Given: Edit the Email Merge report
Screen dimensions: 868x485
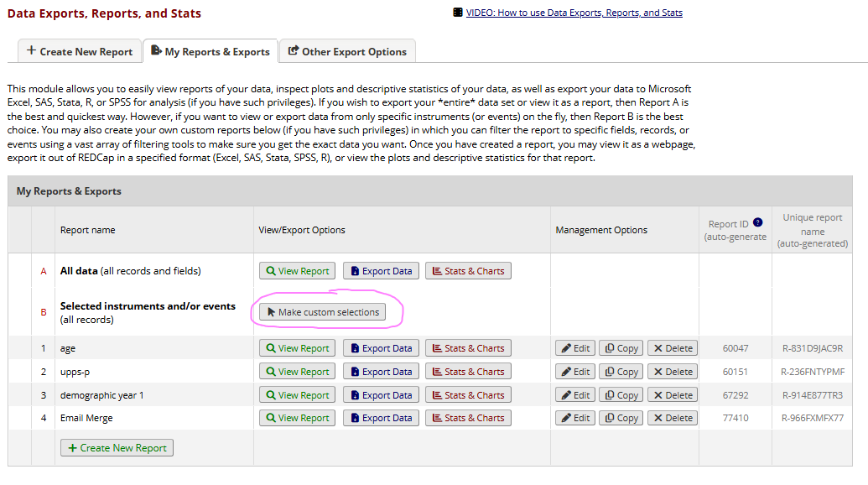Looking at the screenshot, I should (575, 418).
